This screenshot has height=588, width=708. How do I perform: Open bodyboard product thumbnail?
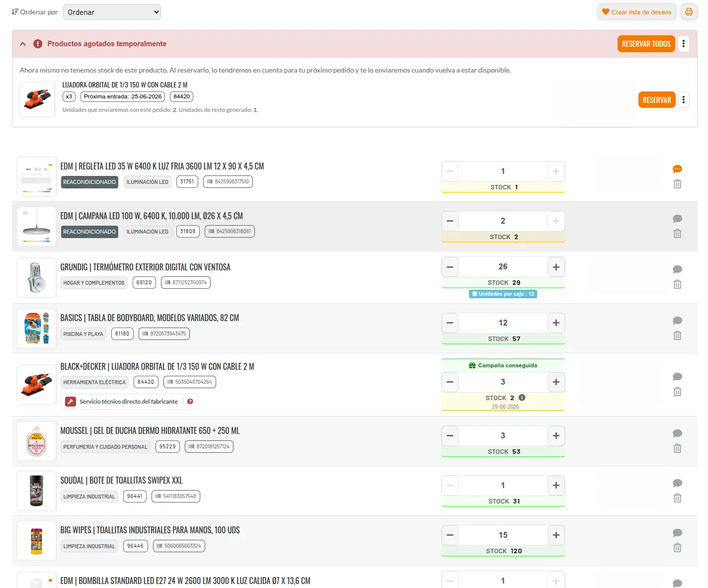pos(37,328)
